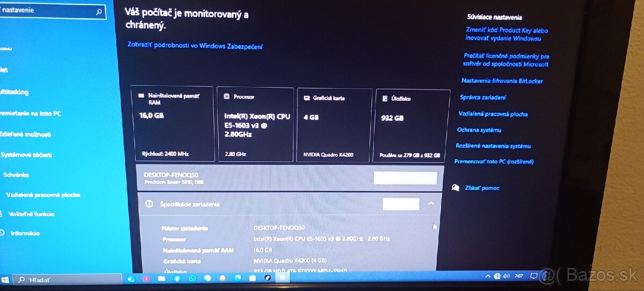Screen dimensions: 644x291
Task: Open Rozšírené nastavenia systému link
Action: click(x=493, y=146)
